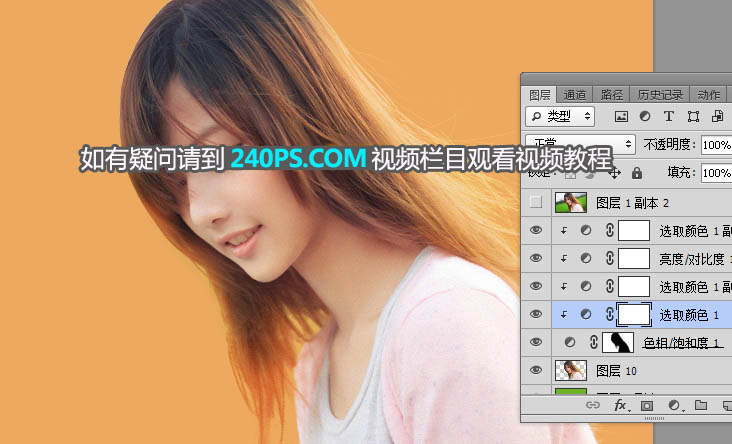Click clipping arrow on highlighted 选取颜色 1 layer

point(564,314)
